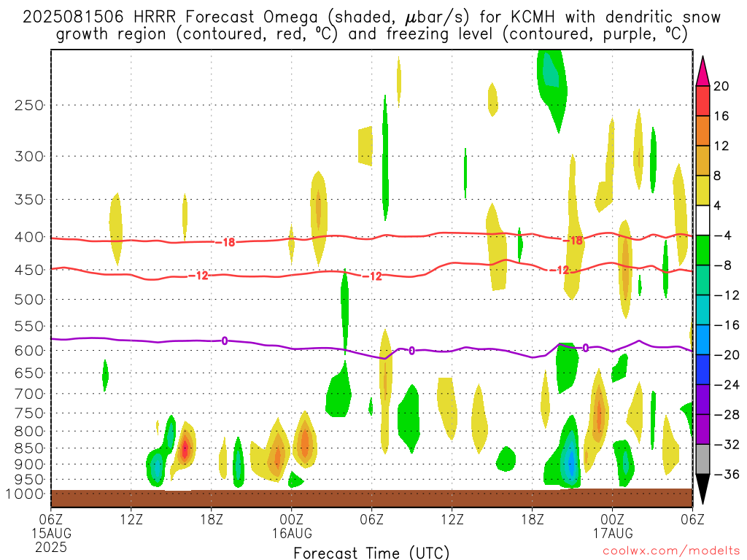Click the 700 pressure level label
Viewport: 747px width, 560px height.
29,394
